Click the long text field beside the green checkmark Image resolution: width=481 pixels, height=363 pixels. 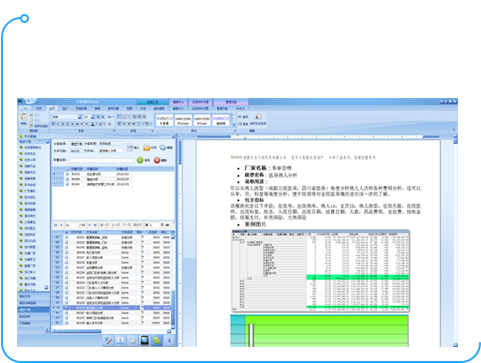101,160
